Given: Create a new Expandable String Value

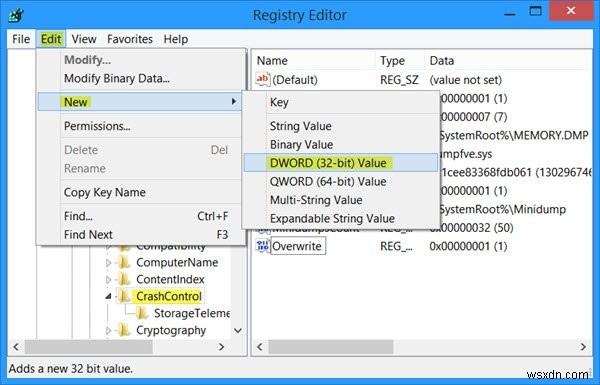Looking at the screenshot, I should coord(341,219).
